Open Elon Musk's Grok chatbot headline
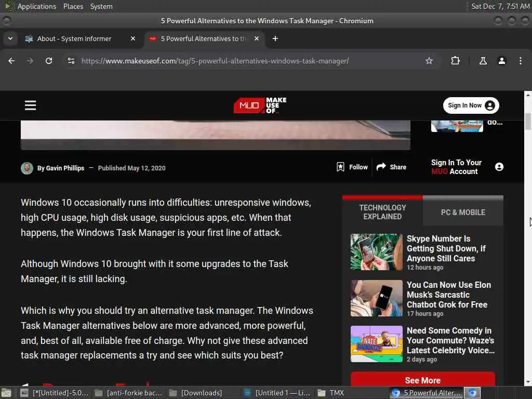The height and width of the screenshot is (399, 532). (x=448, y=295)
